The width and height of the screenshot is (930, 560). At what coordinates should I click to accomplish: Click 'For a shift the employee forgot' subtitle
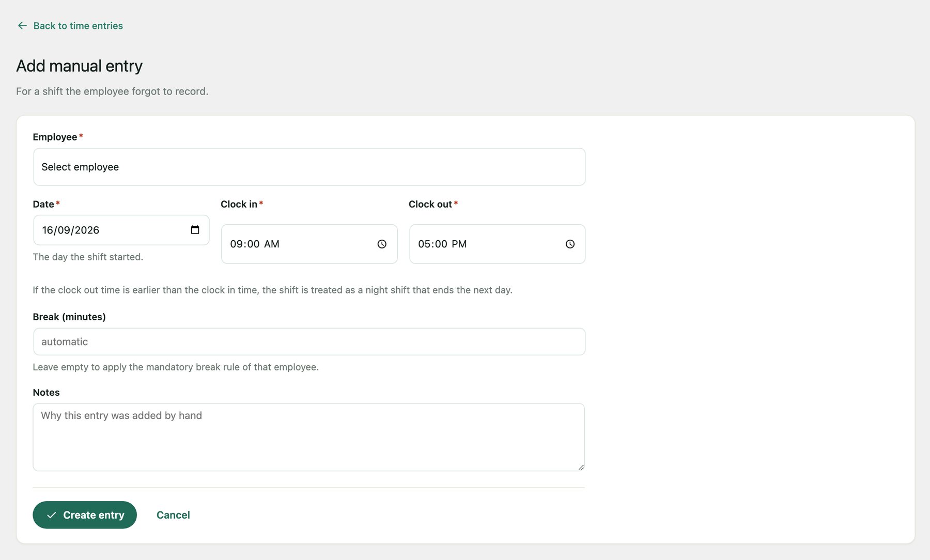pyautogui.click(x=112, y=91)
